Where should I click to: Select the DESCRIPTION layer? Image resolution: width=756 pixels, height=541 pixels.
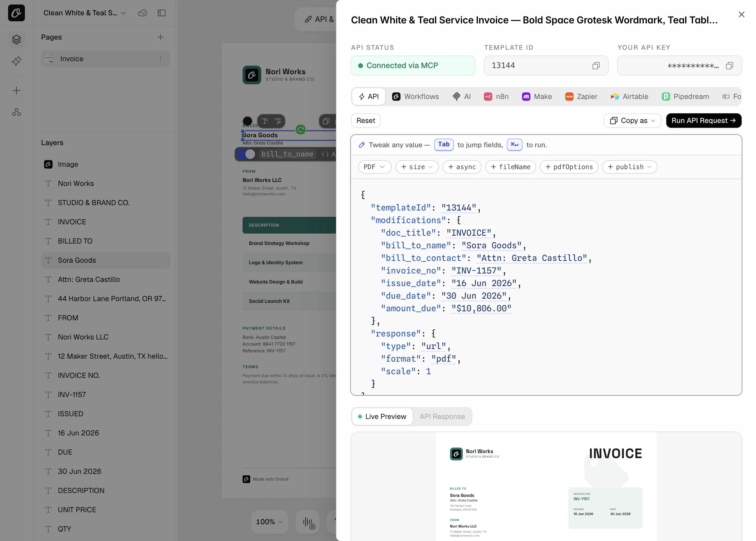pyautogui.click(x=106, y=491)
